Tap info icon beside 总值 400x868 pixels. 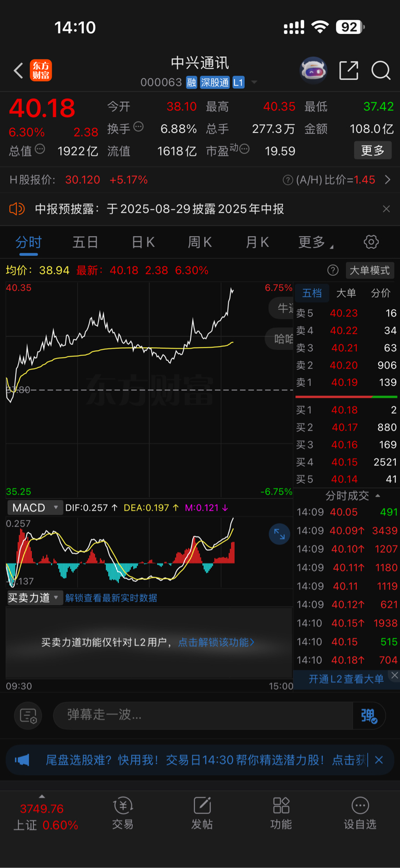pos(40,149)
